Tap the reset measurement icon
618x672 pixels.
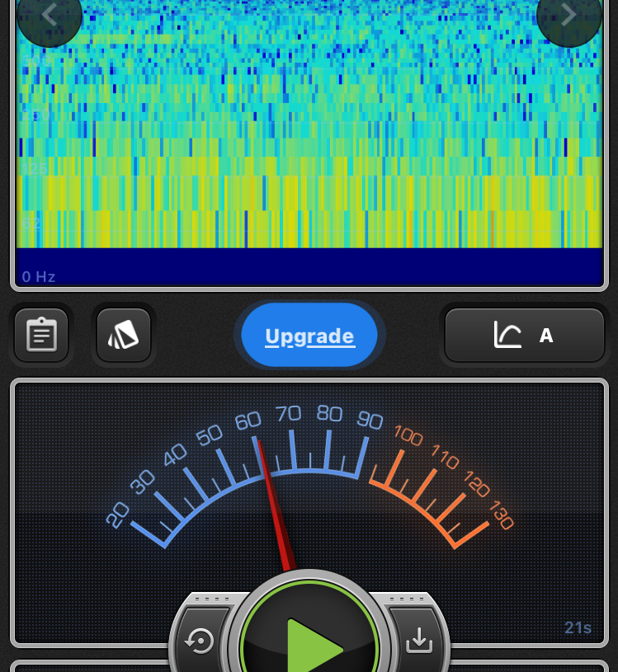[x=200, y=640]
